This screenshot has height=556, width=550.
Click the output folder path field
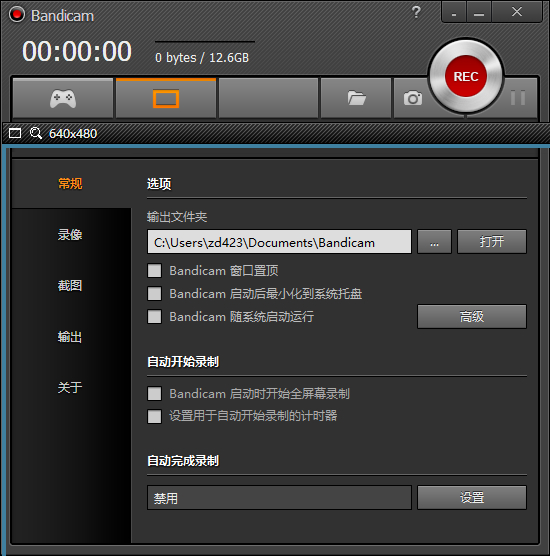pos(279,242)
